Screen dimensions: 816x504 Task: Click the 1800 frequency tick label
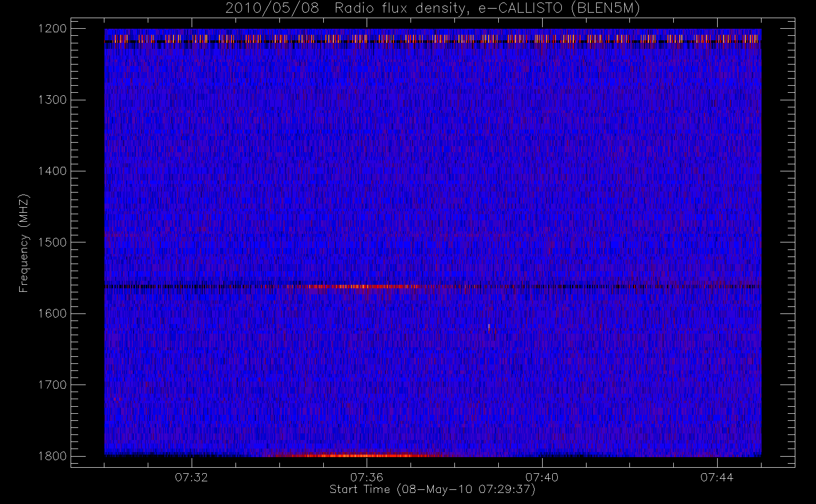point(52,456)
